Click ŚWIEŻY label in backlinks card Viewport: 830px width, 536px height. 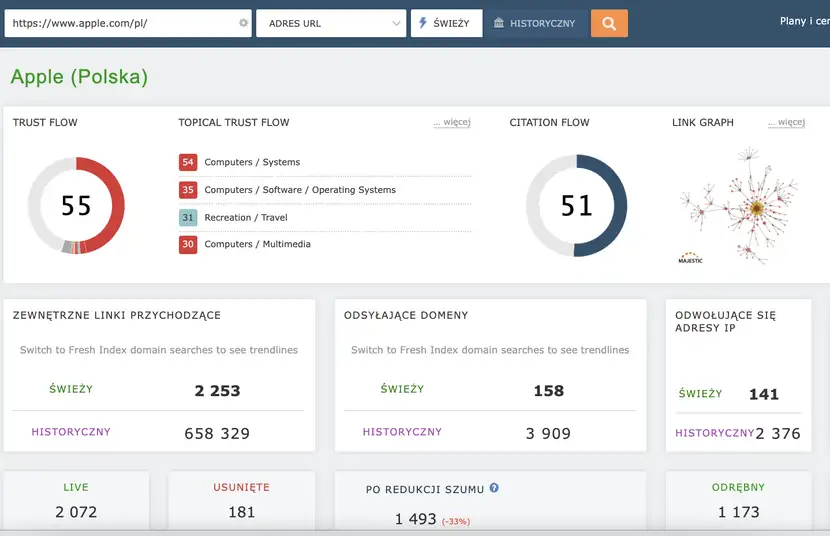pyautogui.click(x=71, y=389)
